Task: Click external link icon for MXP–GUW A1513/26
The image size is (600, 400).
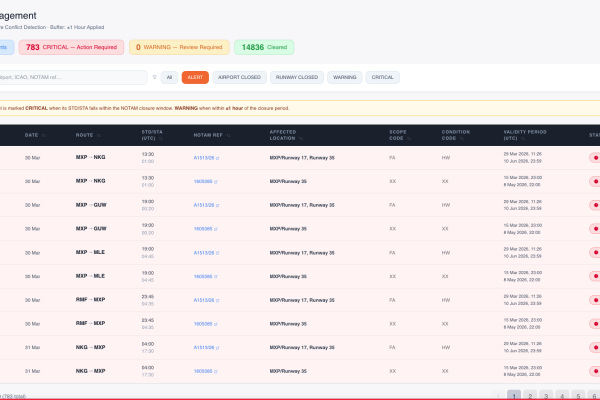Action: pyautogui.click(x=216, y=205)
